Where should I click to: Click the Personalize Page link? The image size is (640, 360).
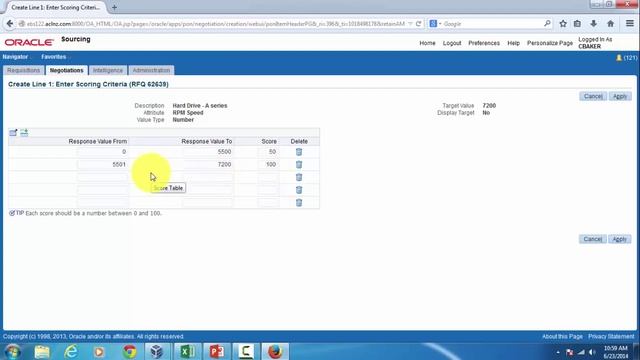click(x=550, y=43)
